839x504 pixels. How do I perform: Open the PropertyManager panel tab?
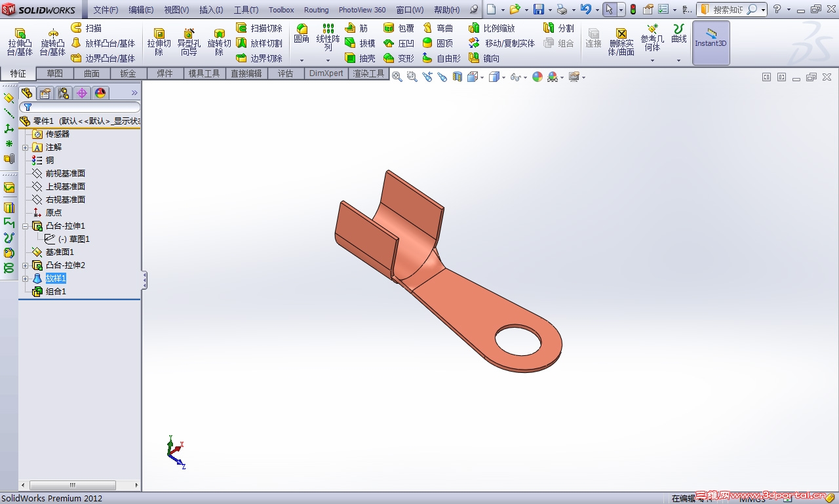click(45, 93)
